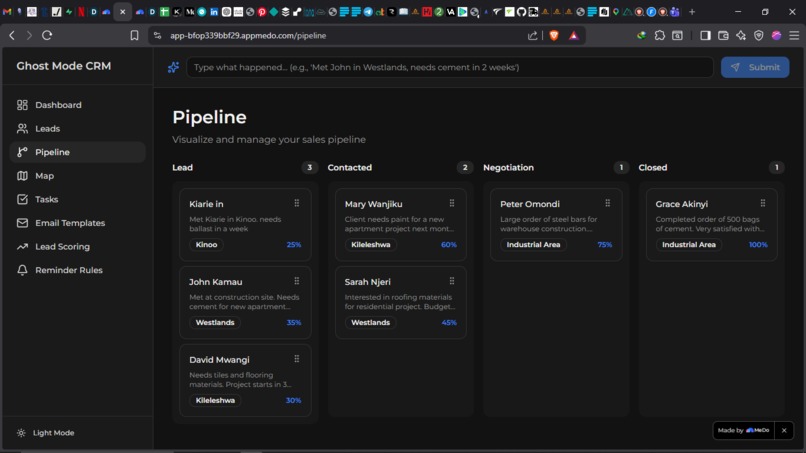Screen dimensions: 806x453
Task: Click drag handle on Sarah Njeri card
Action: (452, 281)
